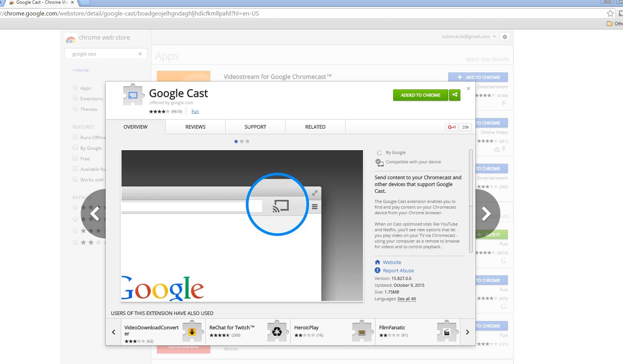Screen dimensions: 623x364
Task: Click the chrome web store logo
Action: [x=71, y=38]
